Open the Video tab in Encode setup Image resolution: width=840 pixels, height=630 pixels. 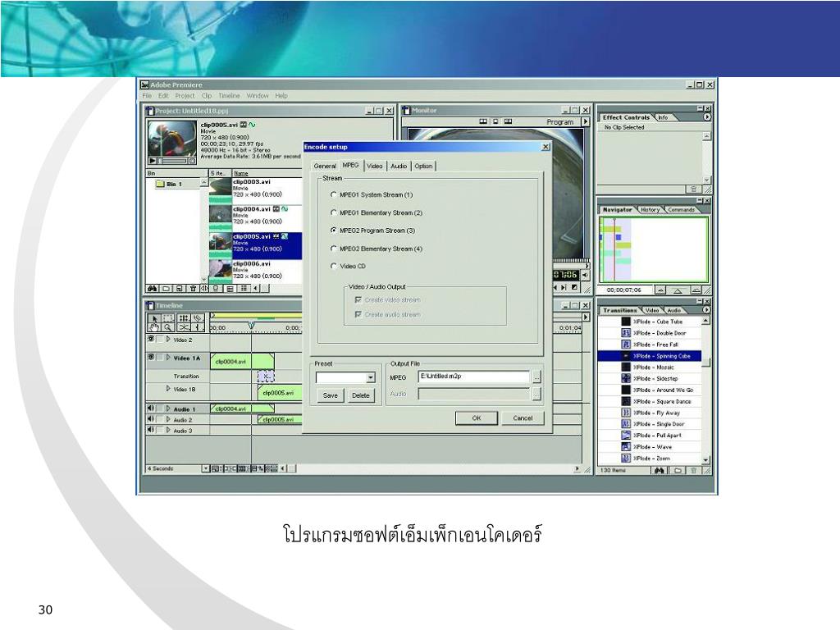click(374, 166)
